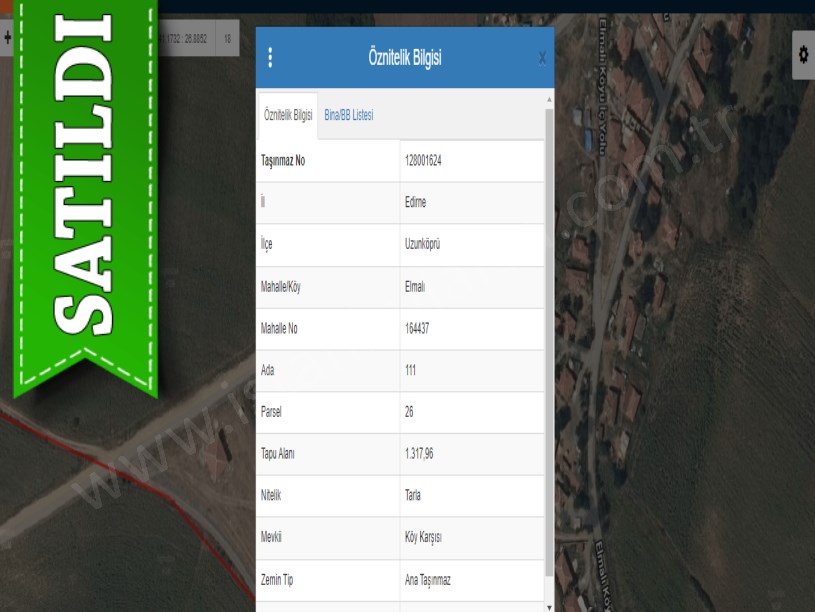Open the three-dot menu in Öznitelik Bilgisi header
The width and height of the screenshot is (815, 612).
coord(270,58)
